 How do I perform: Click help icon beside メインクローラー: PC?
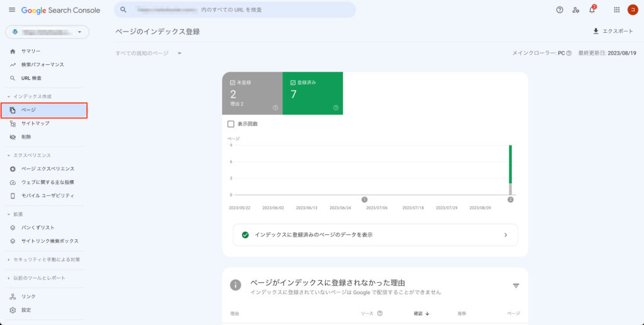coord(569,54)
